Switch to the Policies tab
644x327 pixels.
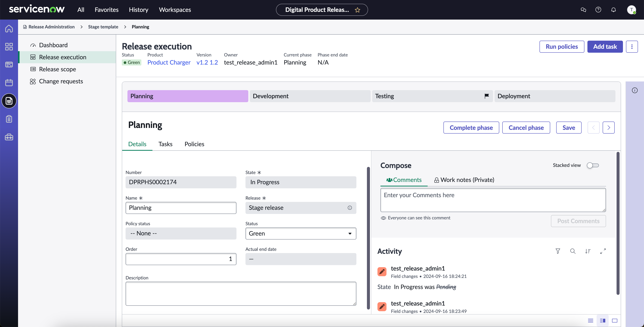pyautogui.click(x=194, y=144)
